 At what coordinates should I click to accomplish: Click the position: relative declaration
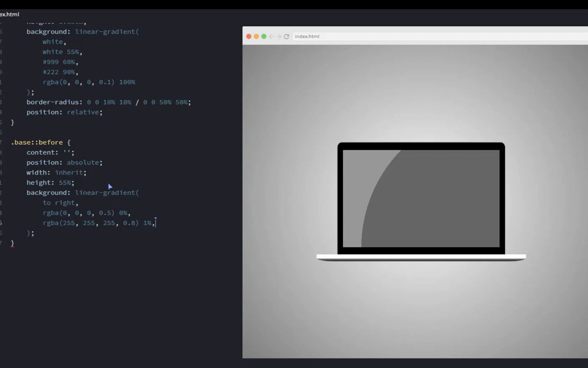click(64, 112)
